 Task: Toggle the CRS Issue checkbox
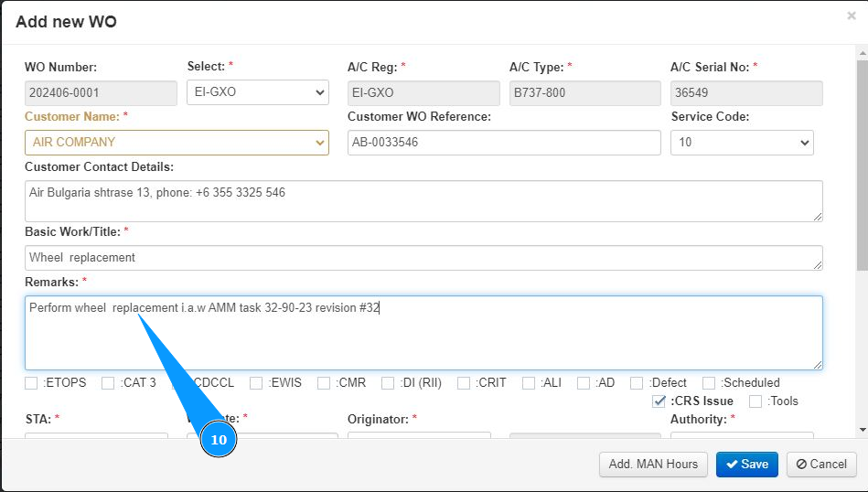659,401
